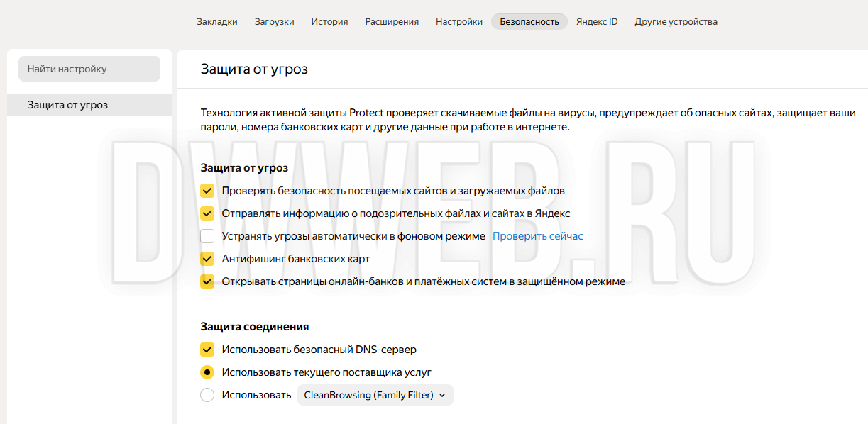Enable Устранять угрозы автоматически checkbox
This screenshot has height=424, width=868.
click(x=207, y=236)
